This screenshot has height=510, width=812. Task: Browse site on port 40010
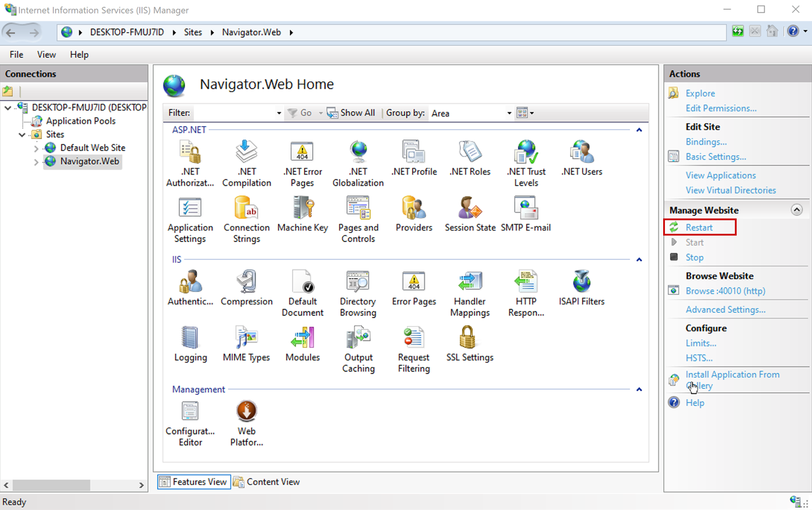pos(725,291)
